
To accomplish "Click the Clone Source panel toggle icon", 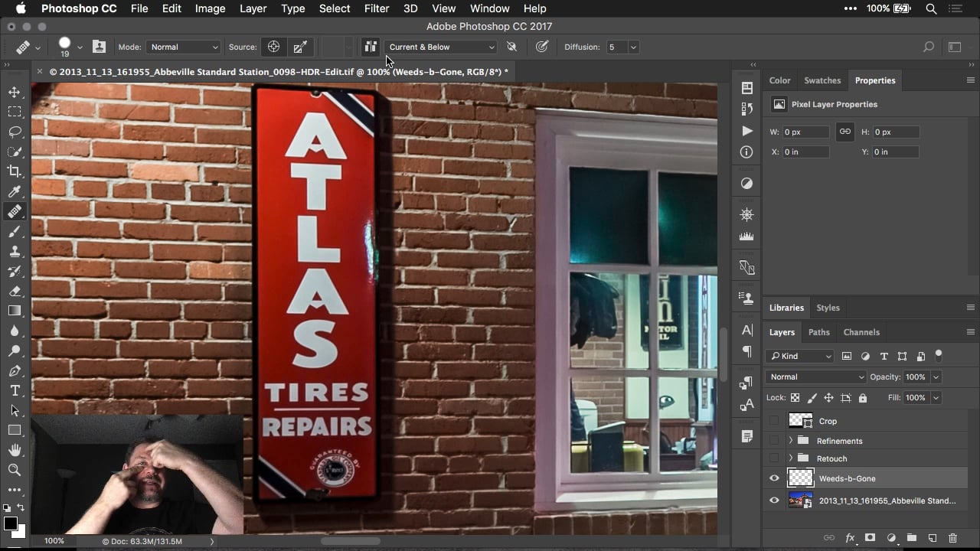I will pyautogui.click(x=100, y=47).
